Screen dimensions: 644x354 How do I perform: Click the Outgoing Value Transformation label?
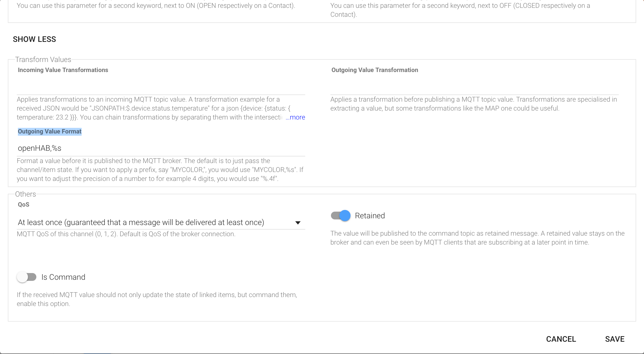(375, 70)
